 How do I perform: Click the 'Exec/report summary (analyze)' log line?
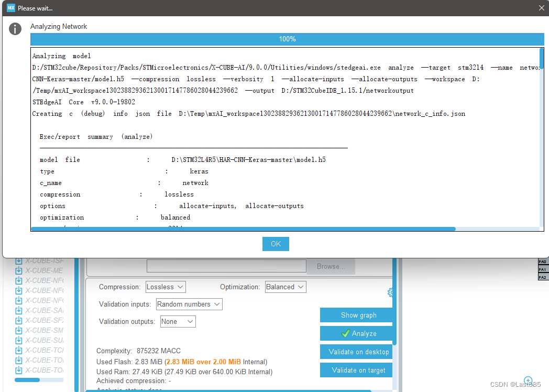(x=96, y=137)
